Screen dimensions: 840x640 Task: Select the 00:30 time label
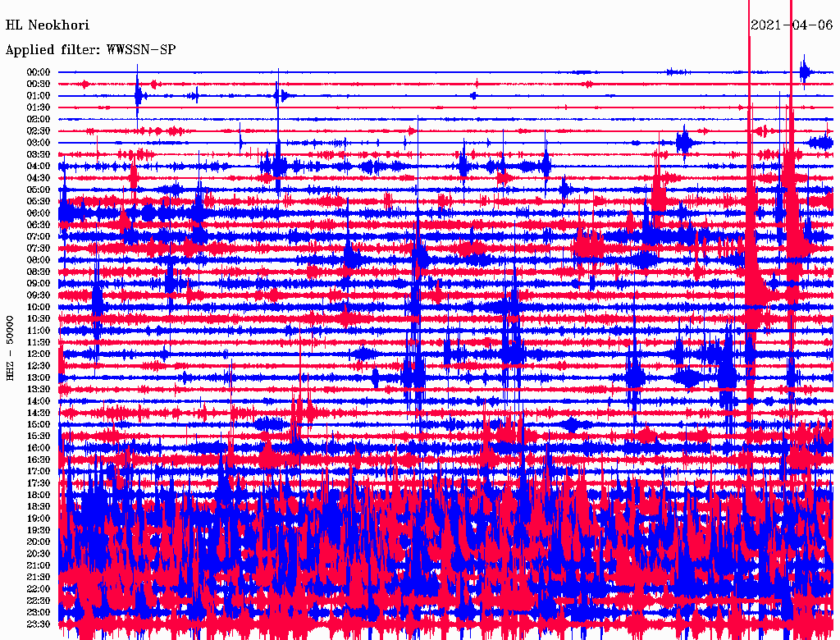tap(39, 85)
